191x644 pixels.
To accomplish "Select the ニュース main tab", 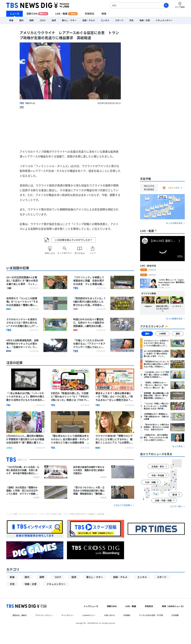I will 14,14.
